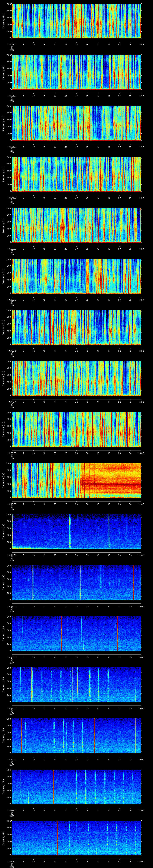Click the 14:04:00 start time label
This screenshot has height=868, width=153.
tap(12, 197)
